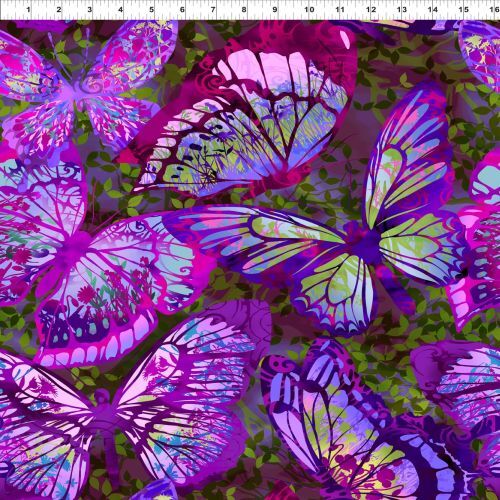Image resolution: width=500 pixels, height=500 pixels.
Task: Select the 10 inch ruler label
Action: pyautogui.click(x=309, y=9)
